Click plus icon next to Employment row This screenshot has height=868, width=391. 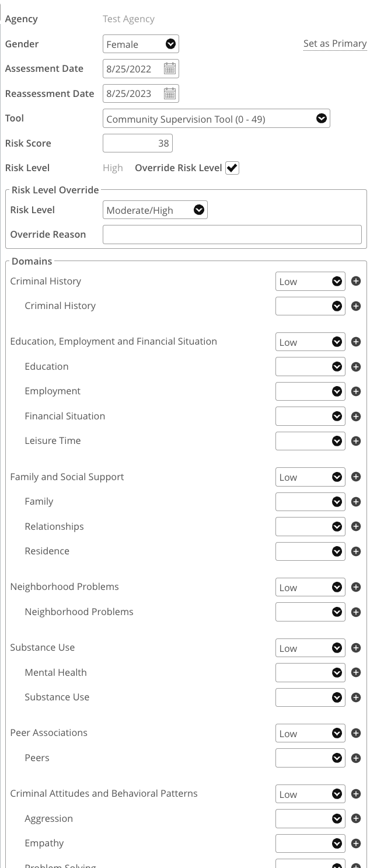click(x=356, y=391)
